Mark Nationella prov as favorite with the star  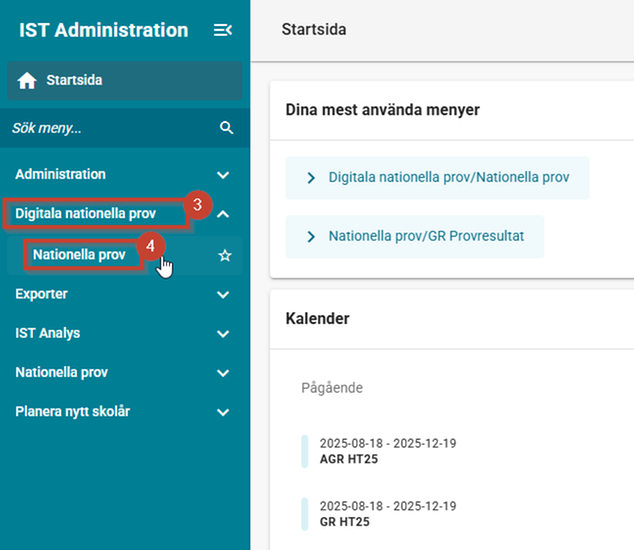pos(225,256)
